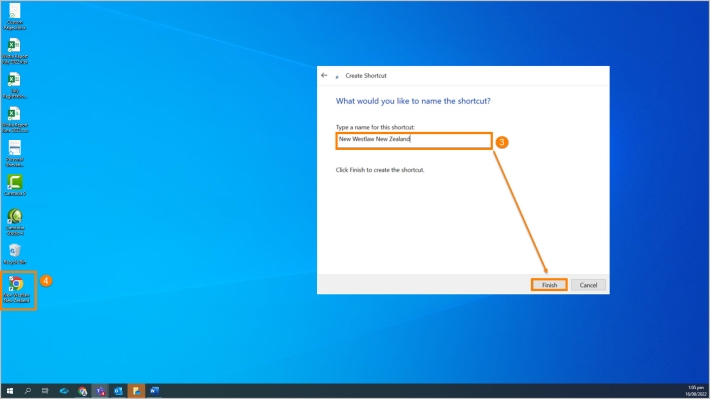This screenshot has width=710, height=399.
Task: Open Microsoft Word from the taskbar
Action: pyautogui.click(x=154, y=391)
